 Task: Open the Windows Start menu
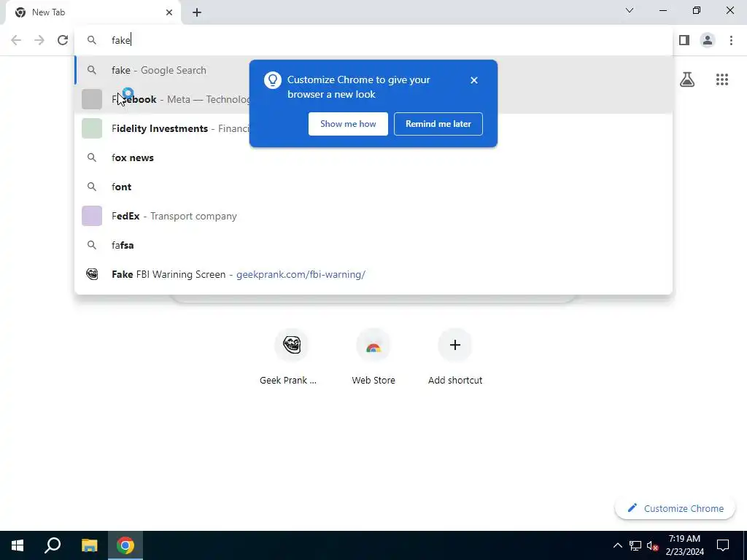click(x=18, y=545)
